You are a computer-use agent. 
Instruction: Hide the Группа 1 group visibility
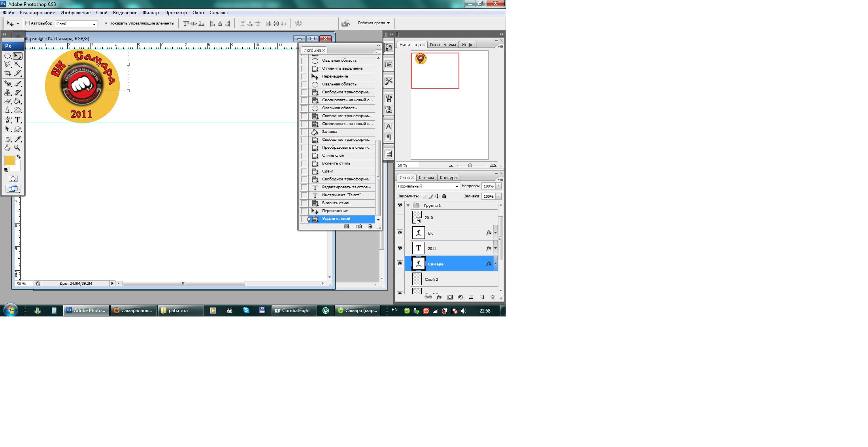(x=400, y=205)
